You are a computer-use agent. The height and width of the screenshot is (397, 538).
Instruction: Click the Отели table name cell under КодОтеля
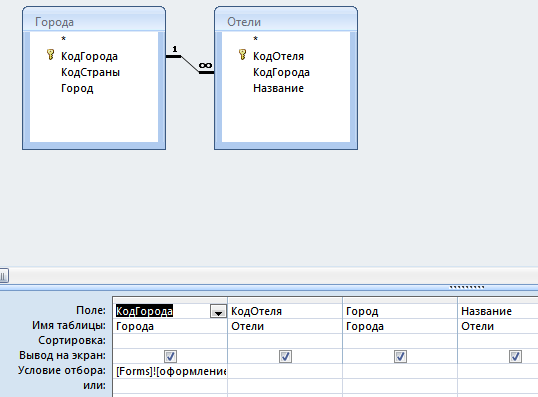tap(285, 326)
